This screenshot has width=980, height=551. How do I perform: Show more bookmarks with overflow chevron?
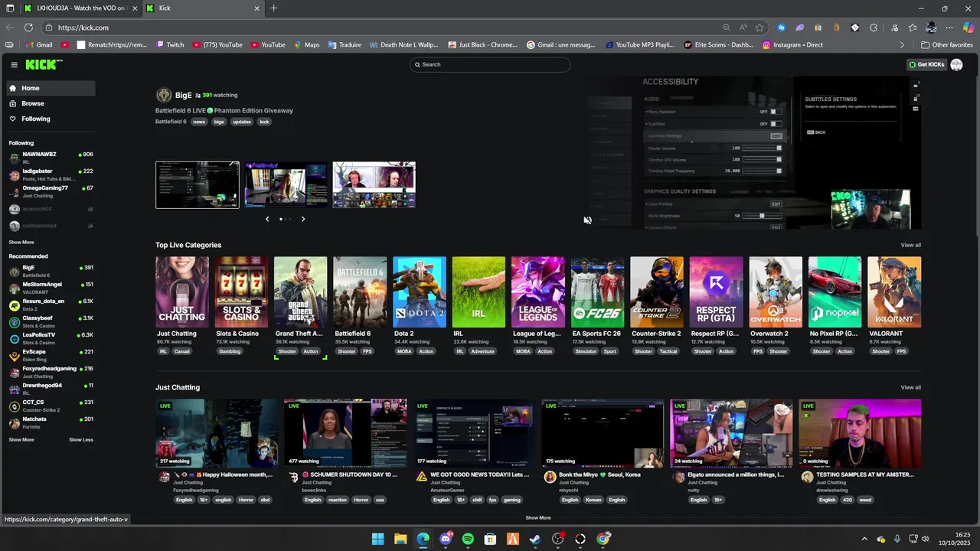click(902, 45)
